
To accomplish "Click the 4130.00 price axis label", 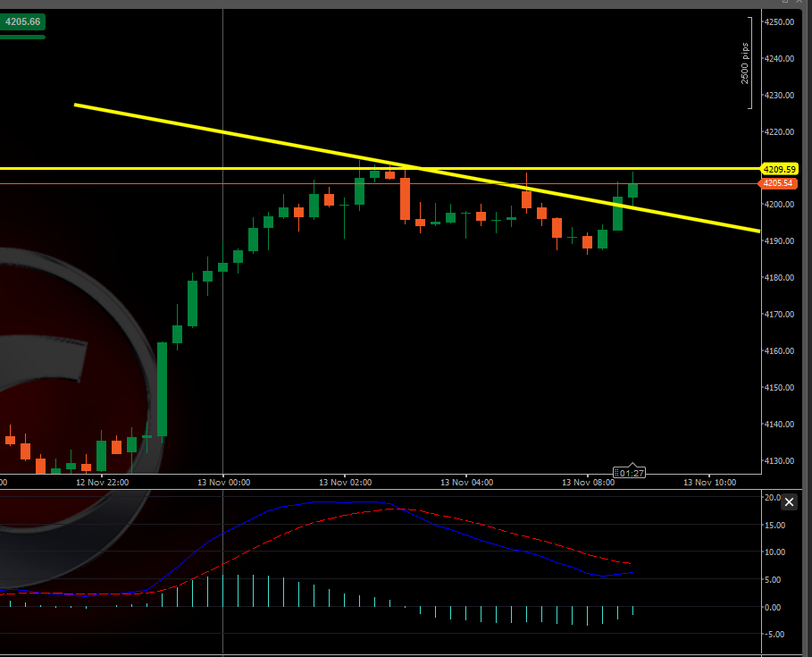I will (779, 460).
